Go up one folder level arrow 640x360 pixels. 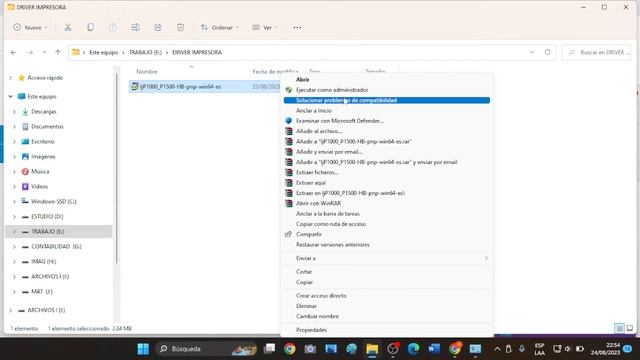coord(58,52)
